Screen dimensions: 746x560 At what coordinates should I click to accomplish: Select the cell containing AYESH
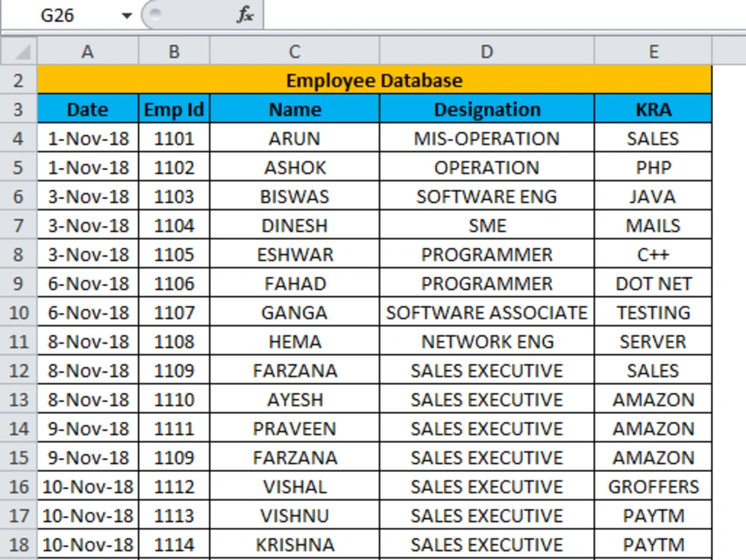point(295,400)
